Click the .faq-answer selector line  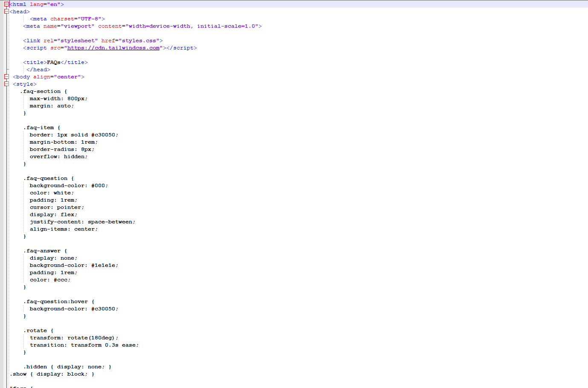[45, 251]
